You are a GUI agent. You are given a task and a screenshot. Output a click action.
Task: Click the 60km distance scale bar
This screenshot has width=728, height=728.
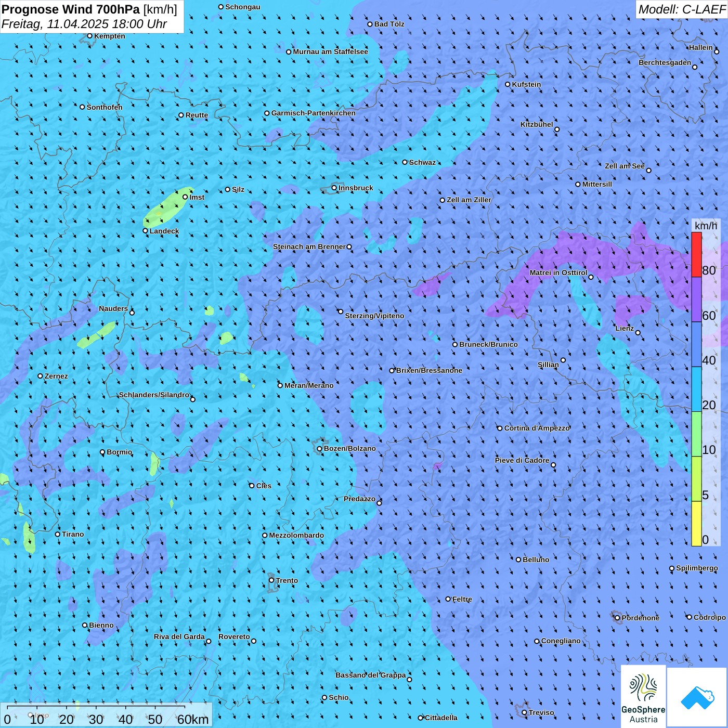pos(96,707)
